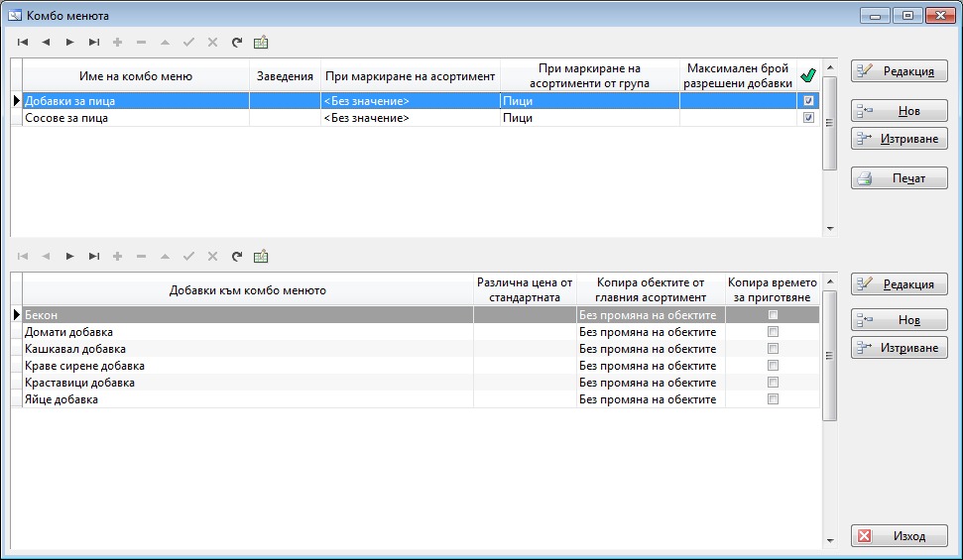Image resolution: width=963 pixels, height=560 pixels.
Task: Click export to Excel icon in upper toolbar
Action: (261, 43)
